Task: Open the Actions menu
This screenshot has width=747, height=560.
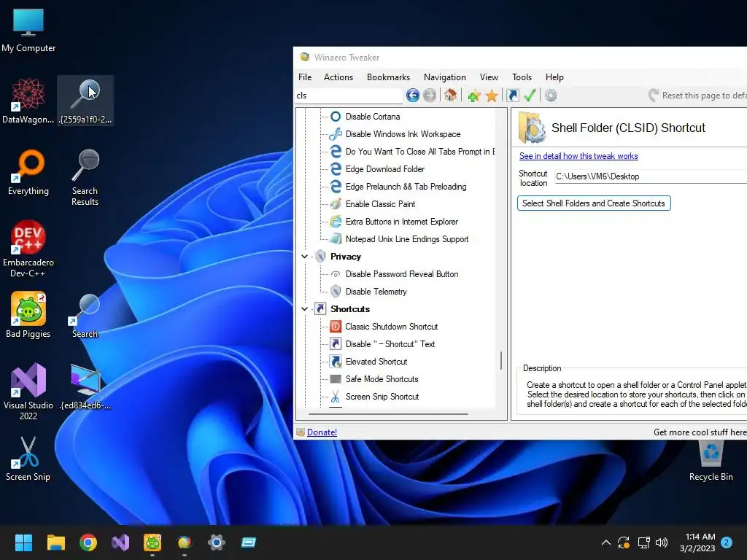Action: tap(338, 77)
